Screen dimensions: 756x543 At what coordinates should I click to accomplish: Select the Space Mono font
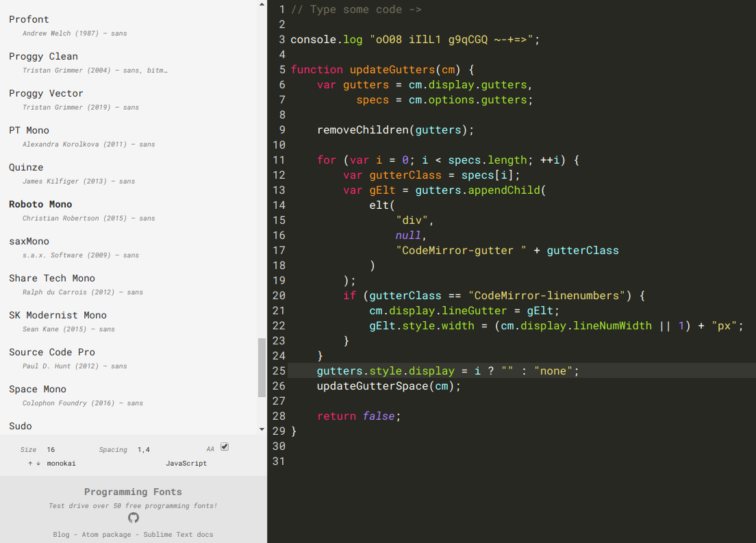(38, 389)
